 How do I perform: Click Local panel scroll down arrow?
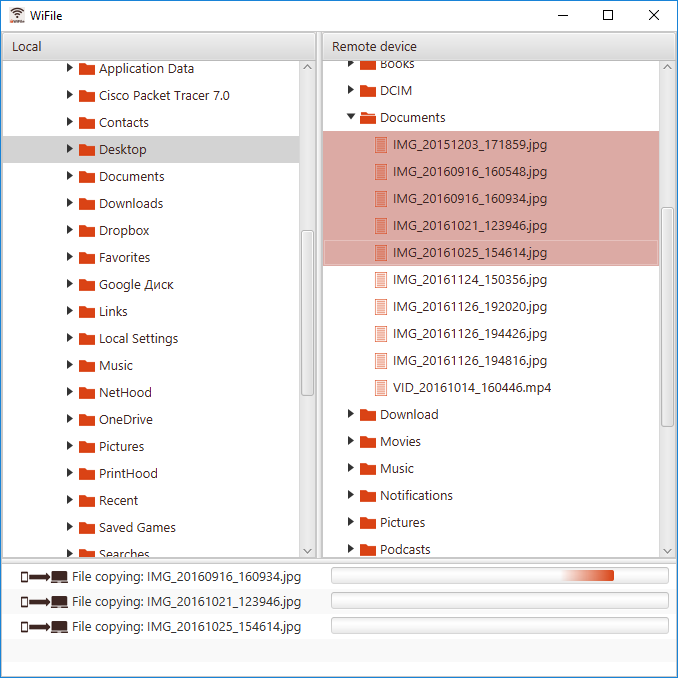point(307,551)
